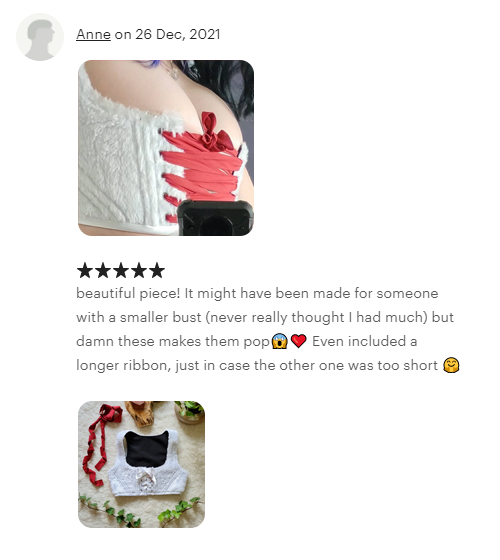Open Anne's grey profile avatar
This screenshot has width=500, height=560.
tap(40, 37)
